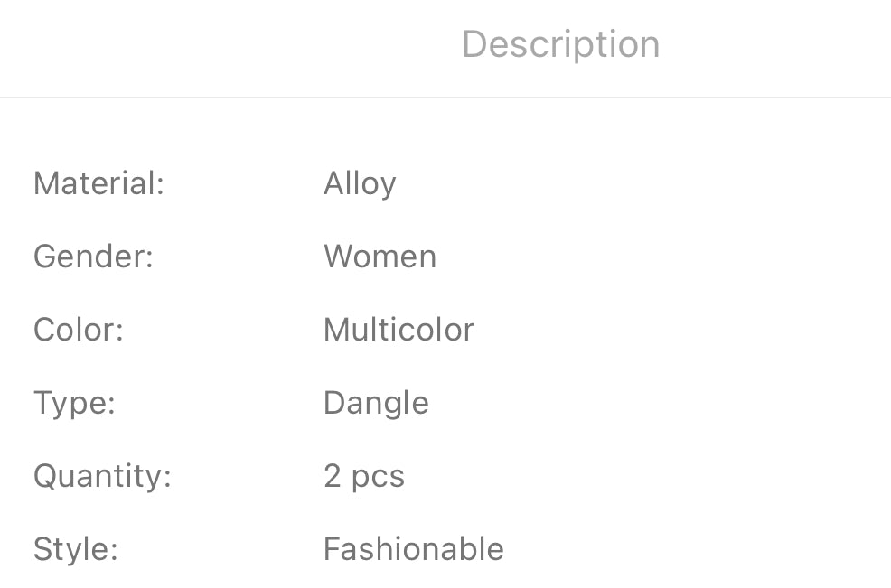Select the Dangle type value

pos(376,403)
